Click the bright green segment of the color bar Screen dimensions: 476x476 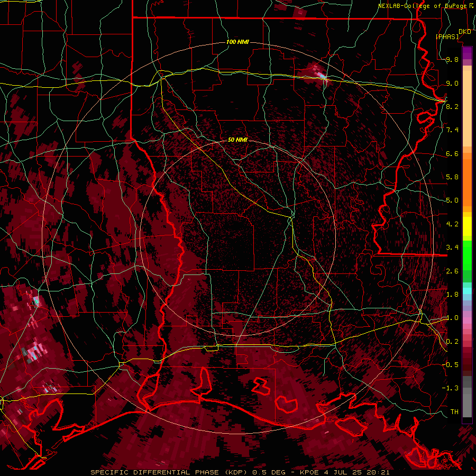(x=467, y=258)
